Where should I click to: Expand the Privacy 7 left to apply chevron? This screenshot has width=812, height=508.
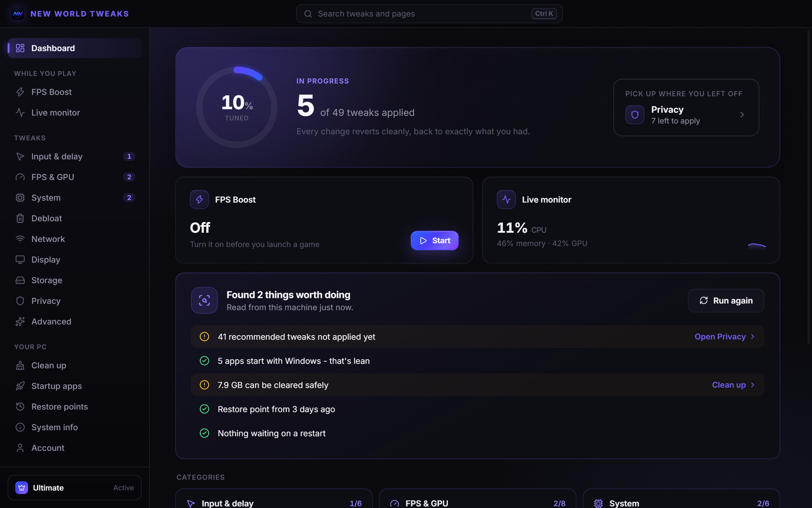742,115
